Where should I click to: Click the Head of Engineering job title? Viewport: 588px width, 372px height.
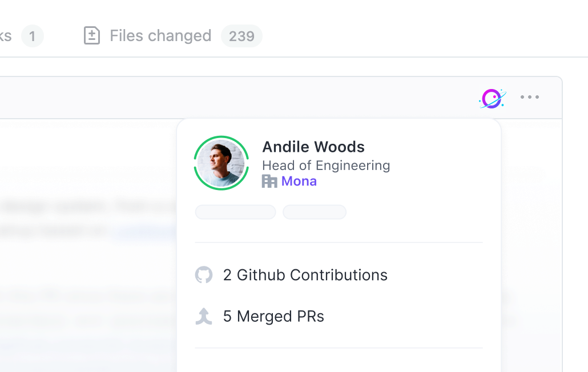326,165
